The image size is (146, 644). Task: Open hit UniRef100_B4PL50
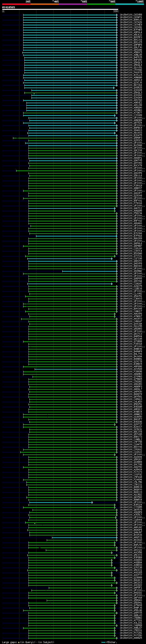(131, 545)
